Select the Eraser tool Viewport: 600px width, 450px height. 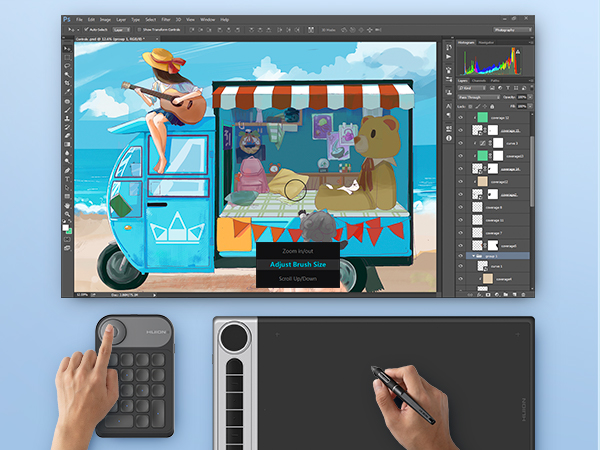[x=67, y=136]
